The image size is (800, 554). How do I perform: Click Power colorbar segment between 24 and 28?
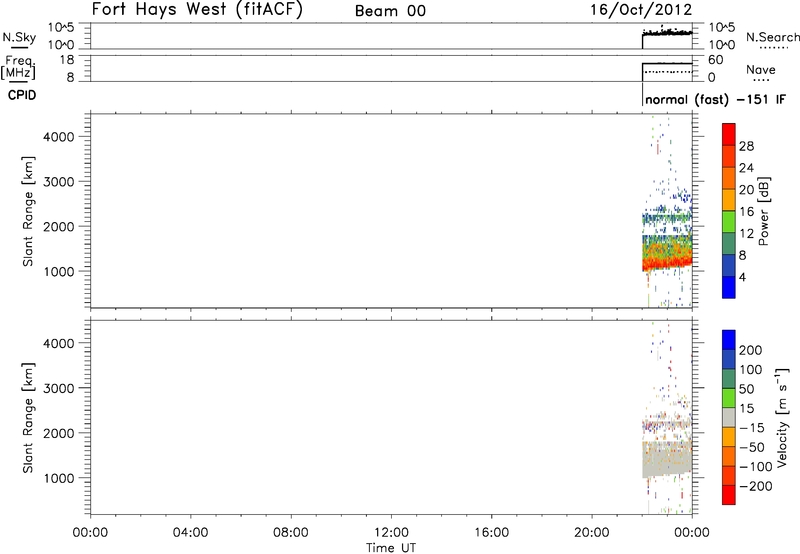pyautogui.click(x=729, y=157)
